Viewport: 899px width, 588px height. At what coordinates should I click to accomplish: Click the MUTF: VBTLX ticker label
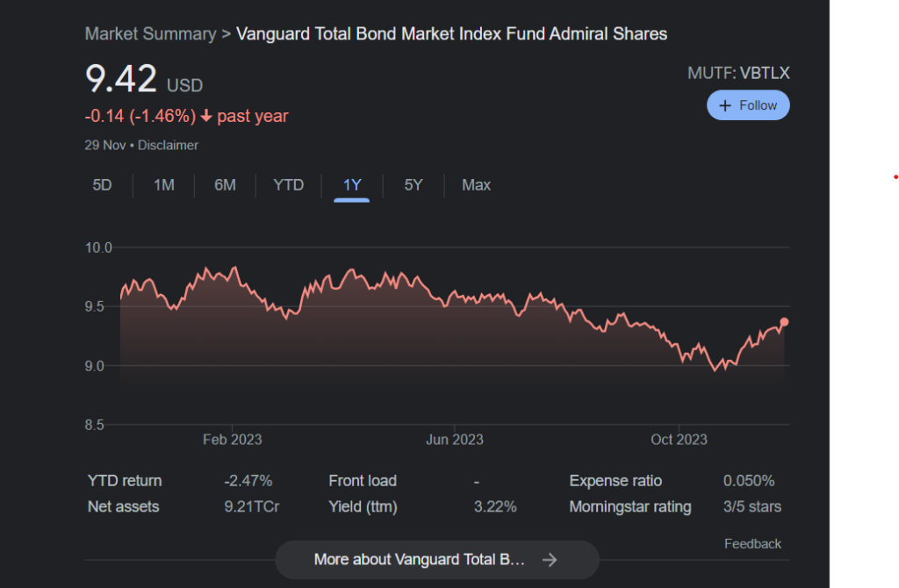[738, 74]
